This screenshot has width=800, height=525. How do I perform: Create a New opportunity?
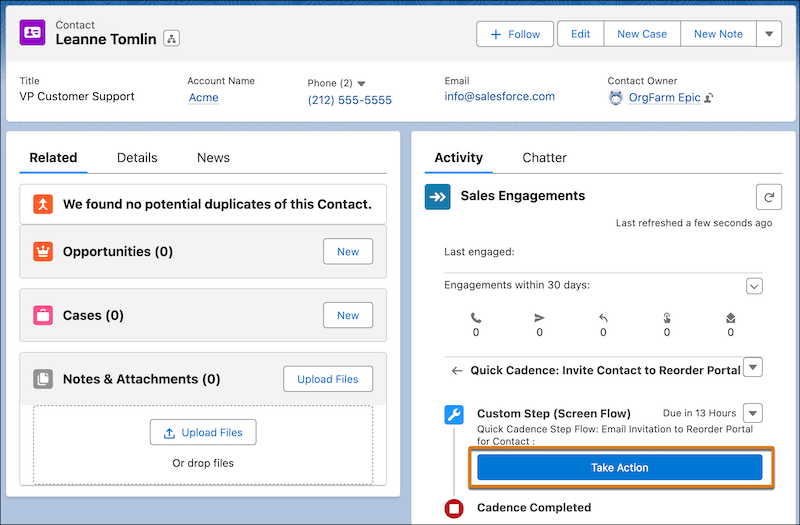348,252
